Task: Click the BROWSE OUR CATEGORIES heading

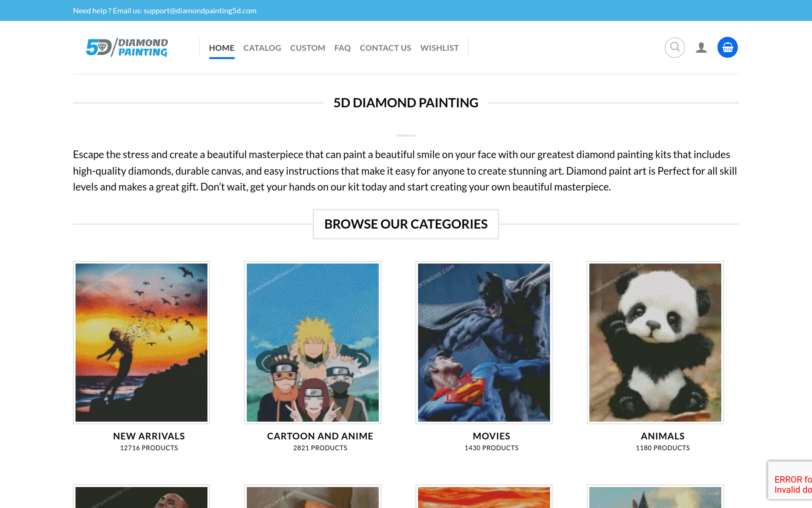Action: click(x=406, y=224)
